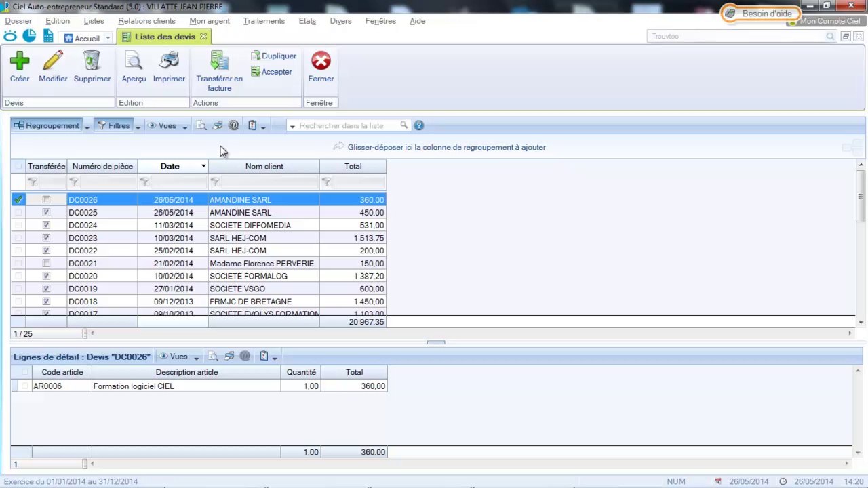Duplicate the selected quote with Dupliquer
The image size is (868, 488).
(x=273, y=56)
